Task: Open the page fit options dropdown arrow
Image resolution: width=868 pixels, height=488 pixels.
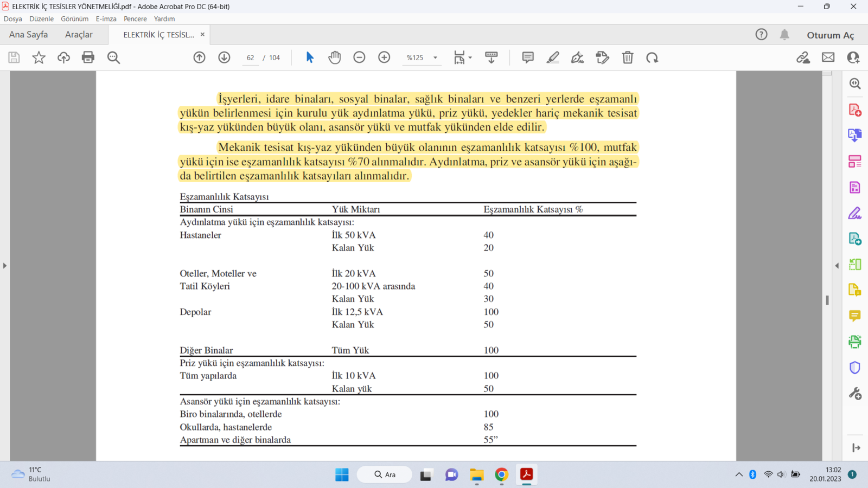Action: pos(470,57)
